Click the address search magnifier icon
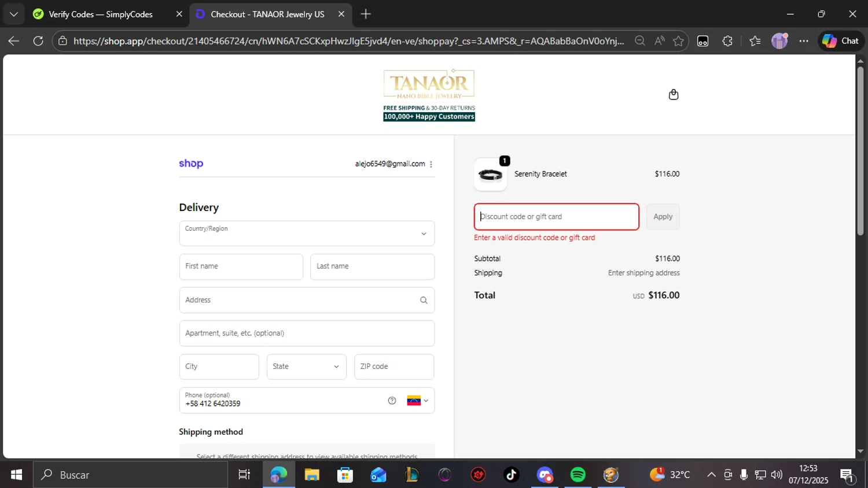Image resolution: width=868 pixels, height=488 pixels. tap(424, 300)
